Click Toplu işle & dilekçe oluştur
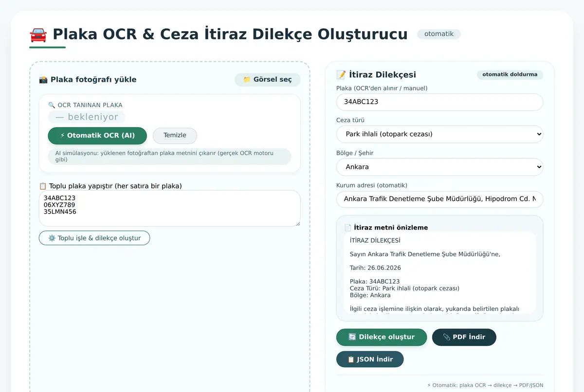 point(94,238)
